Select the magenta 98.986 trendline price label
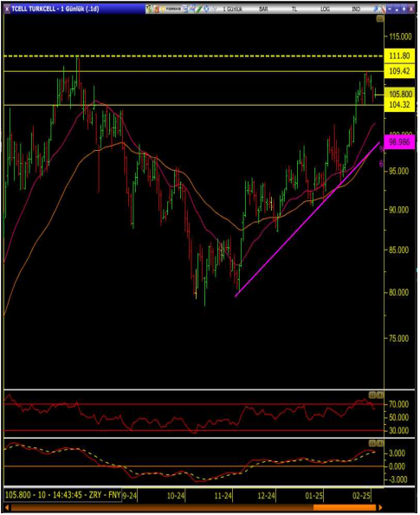Image resolution: width=420 pixels, height=515 pixels. click(399, 142)
